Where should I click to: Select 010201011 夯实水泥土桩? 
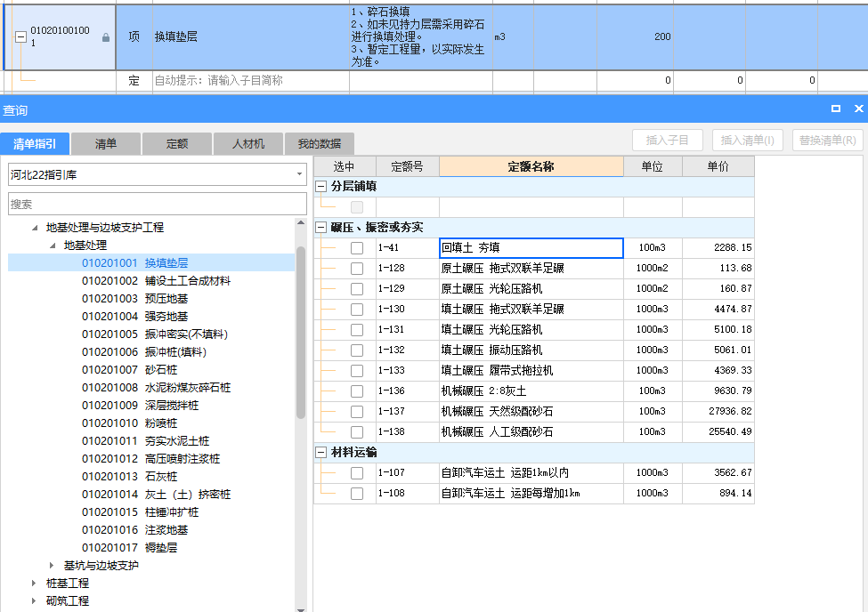click(x=146, y=441)
